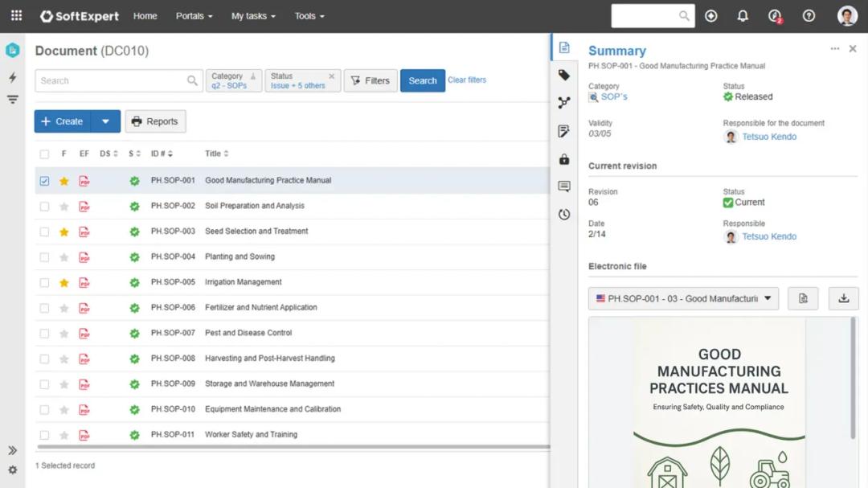Star the PH.SOP-002 document as favorite
868x488 pixels.
tap(64, 207)
